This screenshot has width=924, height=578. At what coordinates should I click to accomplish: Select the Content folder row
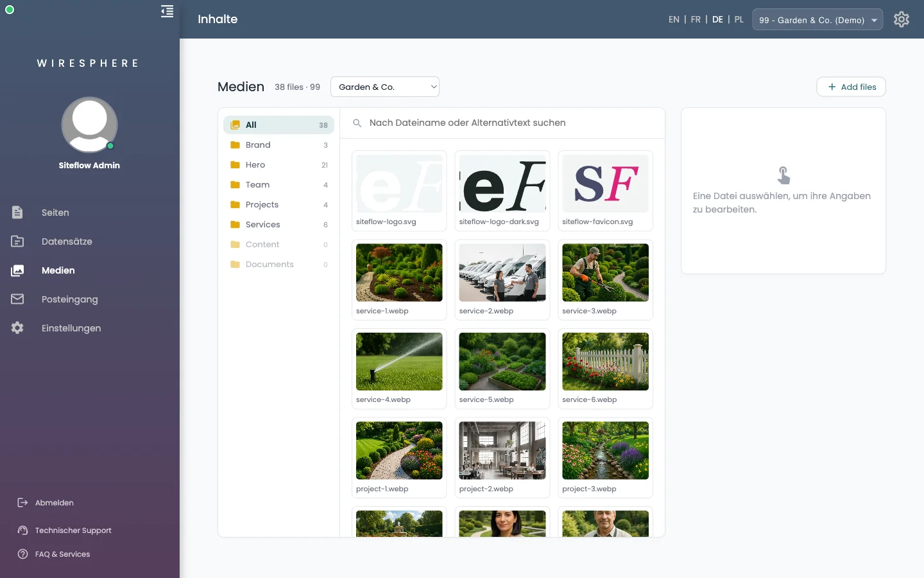click(x=278, y=245)
